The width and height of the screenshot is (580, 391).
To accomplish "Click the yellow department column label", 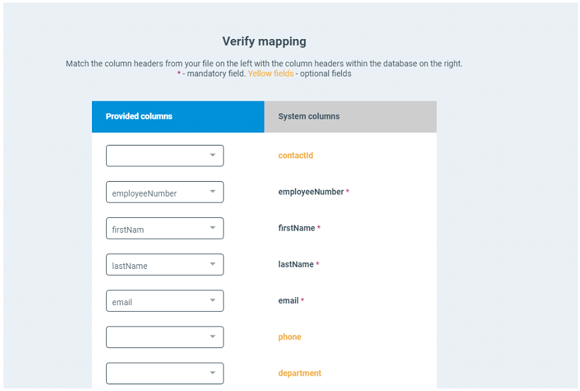I will [300, 373].
